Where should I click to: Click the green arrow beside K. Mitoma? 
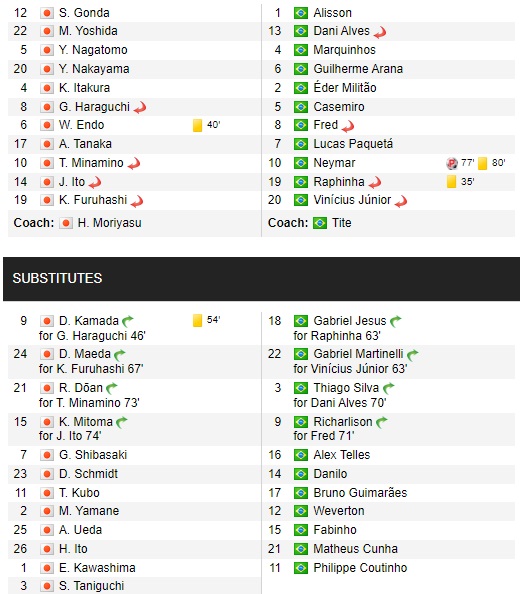pyautogui.click(x=122, y=422)
